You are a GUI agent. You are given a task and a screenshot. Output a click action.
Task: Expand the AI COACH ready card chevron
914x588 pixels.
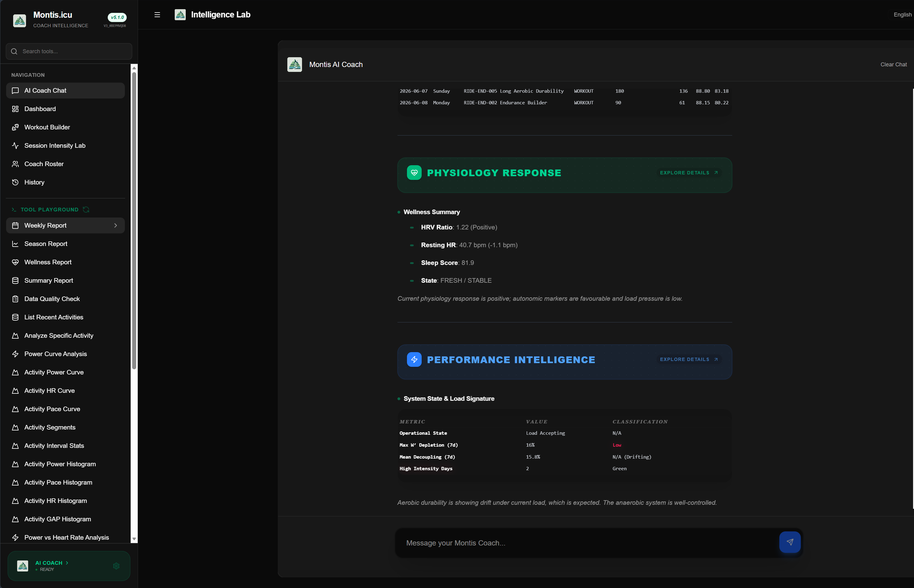(x=67, y=563)
